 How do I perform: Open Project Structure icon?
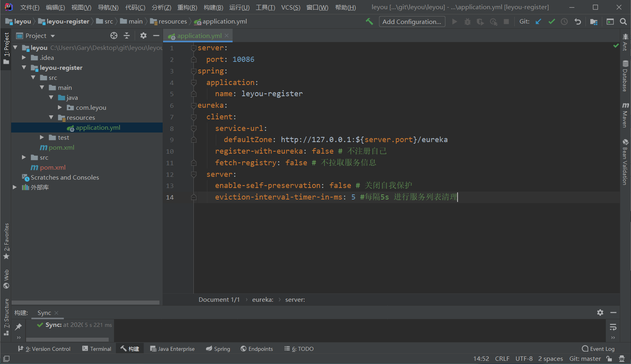click(593, 22)
